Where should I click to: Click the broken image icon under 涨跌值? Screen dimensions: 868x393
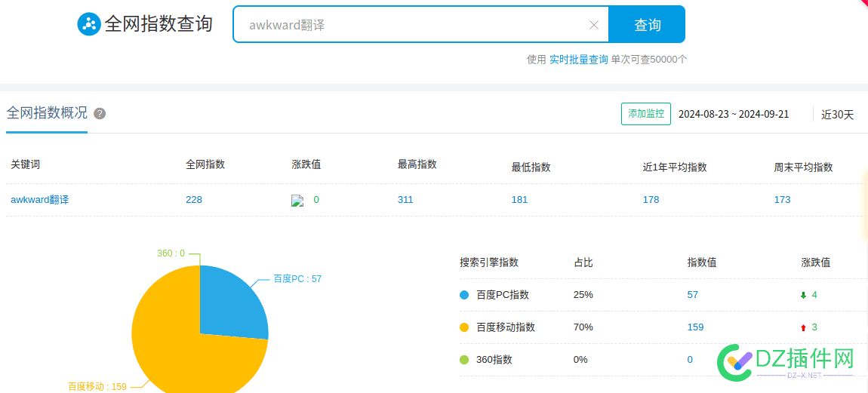[x=298, y=201]
